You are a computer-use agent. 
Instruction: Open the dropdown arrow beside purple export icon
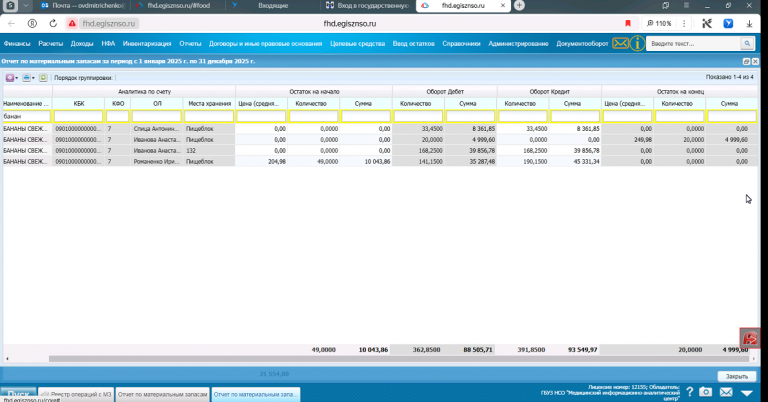(17, 78)
